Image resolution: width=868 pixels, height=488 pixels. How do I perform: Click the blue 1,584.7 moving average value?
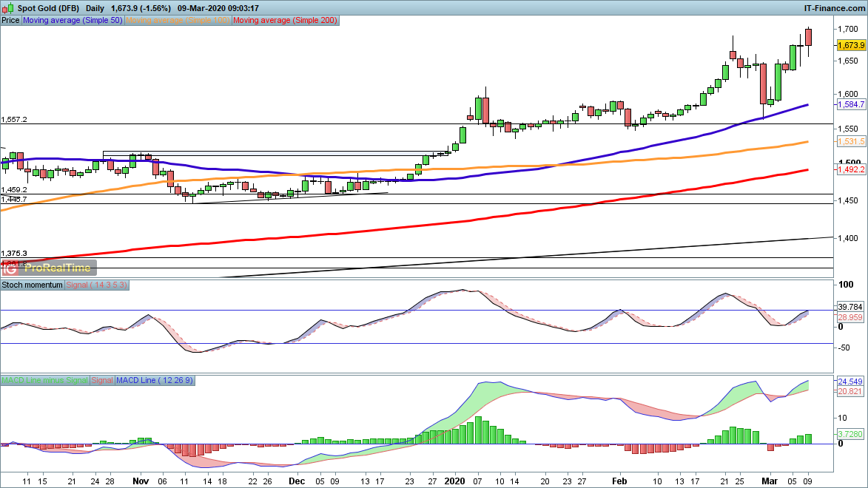tap(851, 104)
